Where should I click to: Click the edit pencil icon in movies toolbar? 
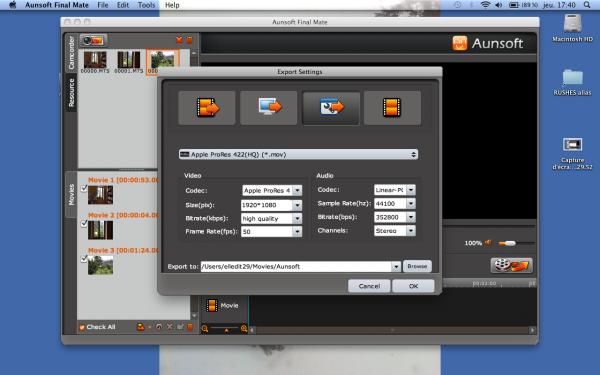180,327
